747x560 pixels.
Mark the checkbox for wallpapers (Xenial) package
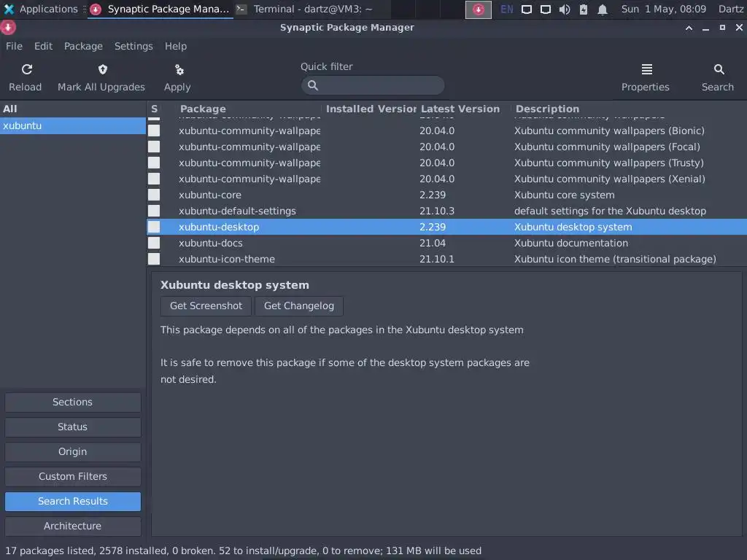(154, 179)
